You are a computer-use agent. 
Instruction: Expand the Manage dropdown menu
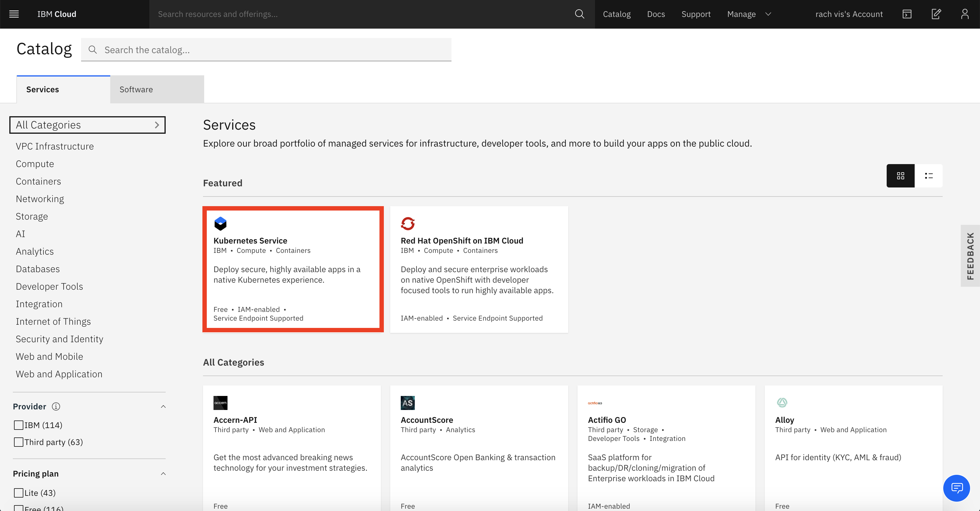point(749,14)
